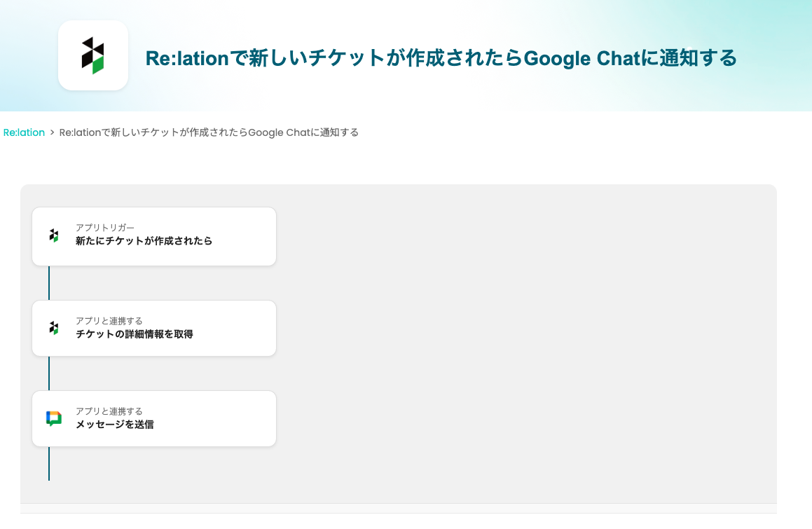
Task: Click the breadcrumb arrow separator
Action: 52,132
